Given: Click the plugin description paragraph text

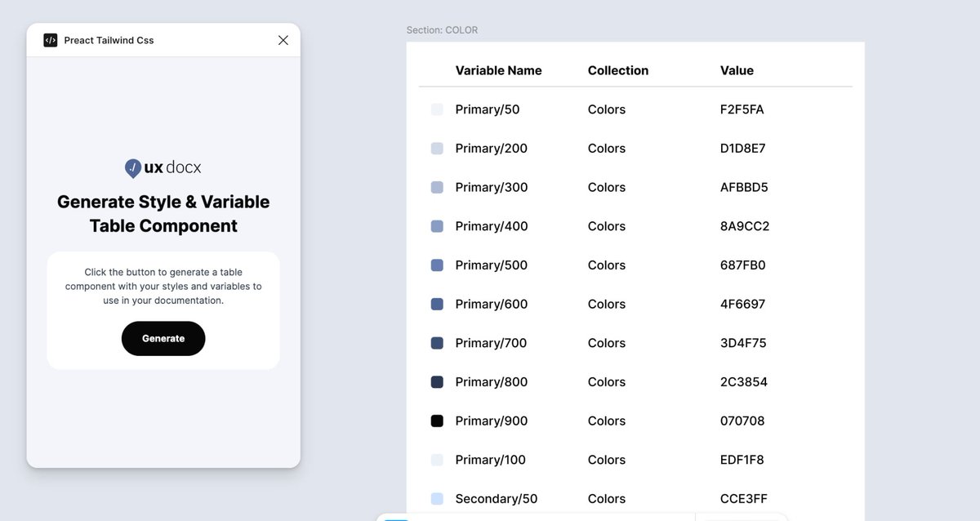Looking at the screenshot, I should pos(163,287).
